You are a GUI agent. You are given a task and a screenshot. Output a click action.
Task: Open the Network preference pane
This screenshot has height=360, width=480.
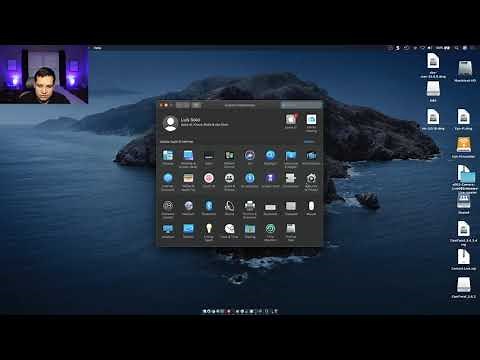point(188,208)
